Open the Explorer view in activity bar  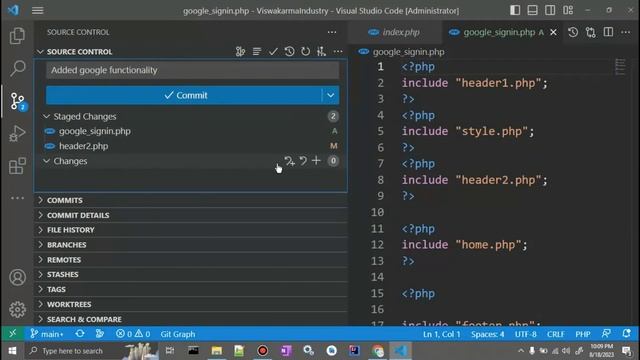point(17,36)
